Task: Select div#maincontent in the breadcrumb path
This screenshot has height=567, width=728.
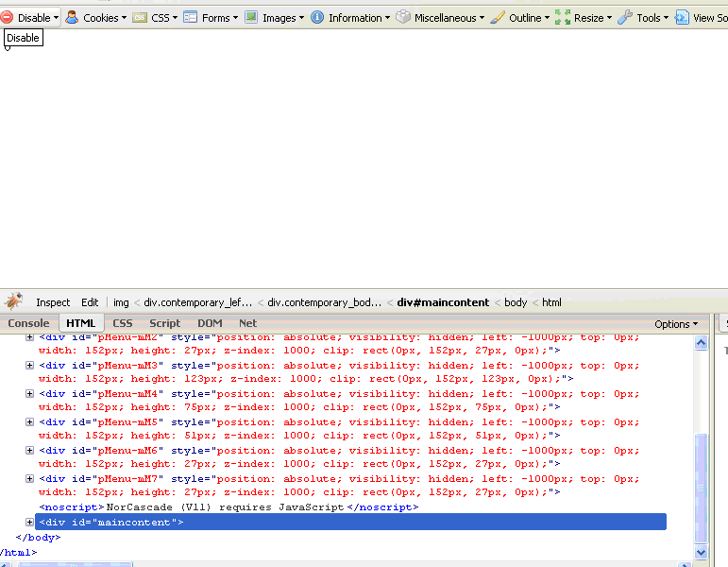Action: (x=443, y=302)
